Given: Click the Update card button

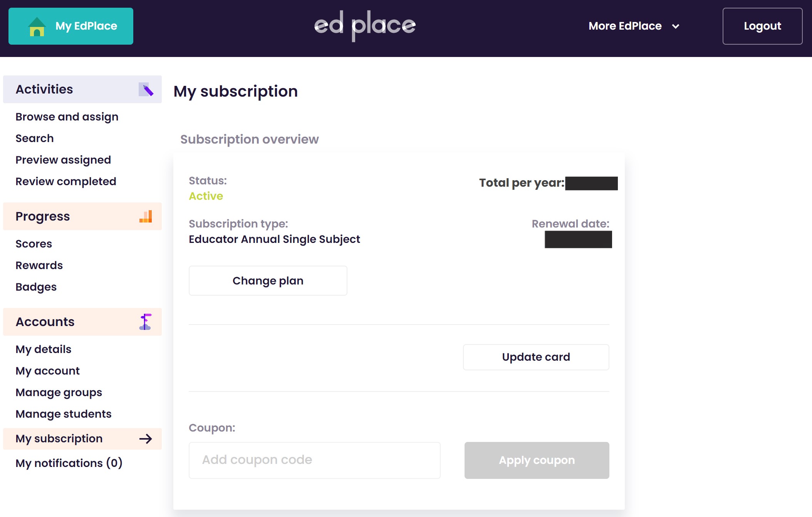Looking at the screenshot, I should pyautogui.click(x=536, y=357).
